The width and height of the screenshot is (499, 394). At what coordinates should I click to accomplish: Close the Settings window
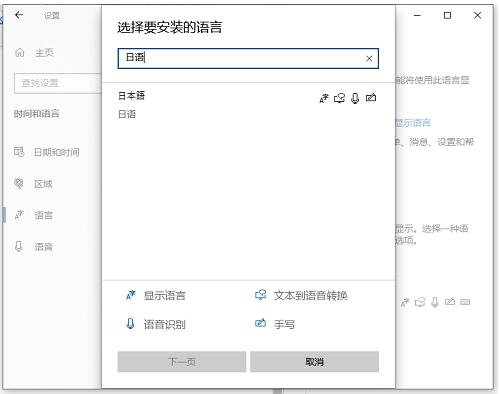(477, 15)
